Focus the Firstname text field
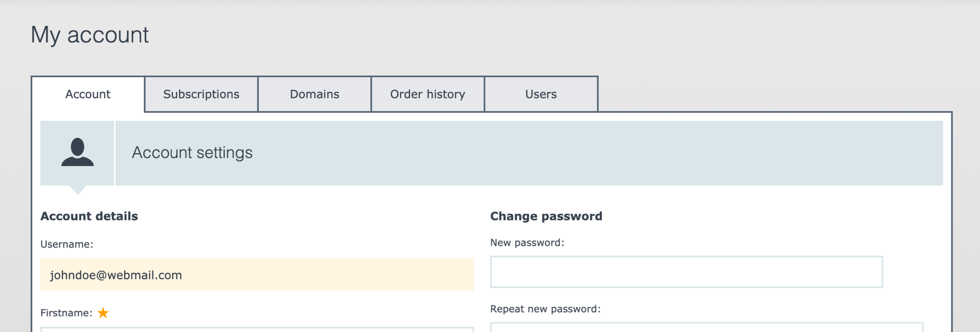This screenshot has height=332, width=980. pyautogui.click(x=257, y=330)
